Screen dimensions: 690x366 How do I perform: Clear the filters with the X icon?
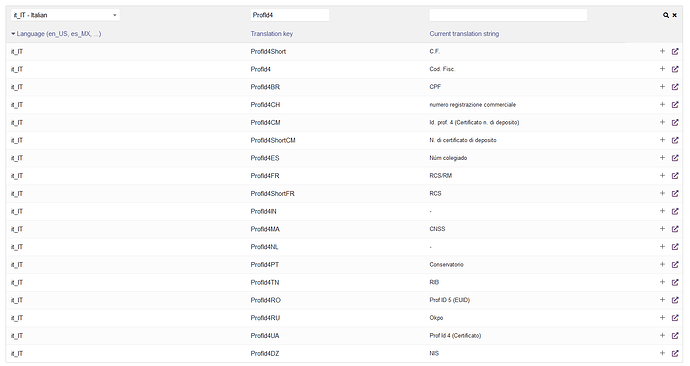click(x=675, y=15)
